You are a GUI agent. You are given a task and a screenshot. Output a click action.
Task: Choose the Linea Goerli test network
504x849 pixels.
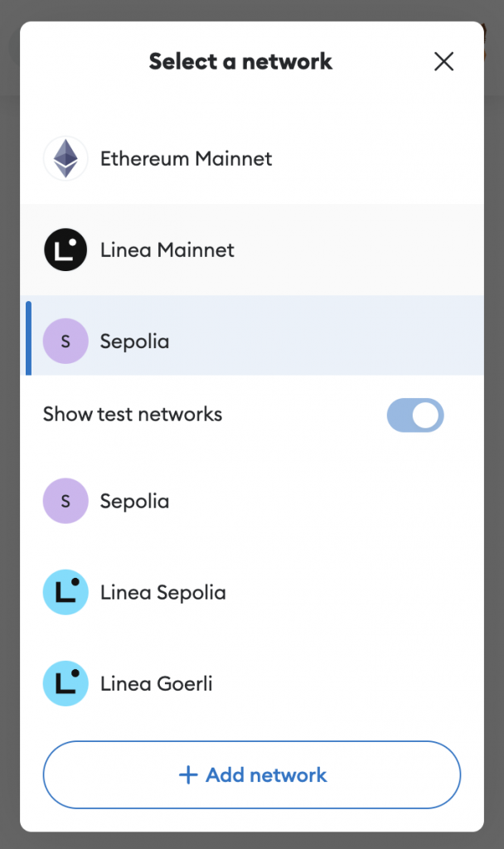pyautogui.click(x=156, y=683)
